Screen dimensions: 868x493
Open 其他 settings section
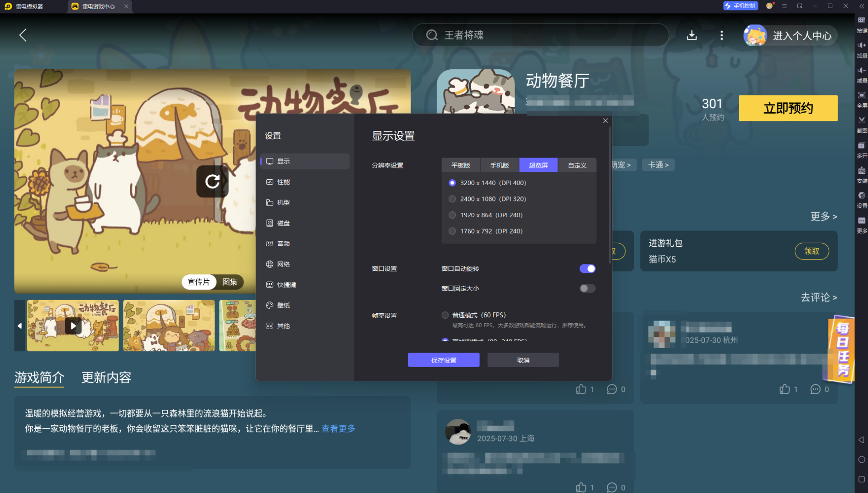coord(305,326)
